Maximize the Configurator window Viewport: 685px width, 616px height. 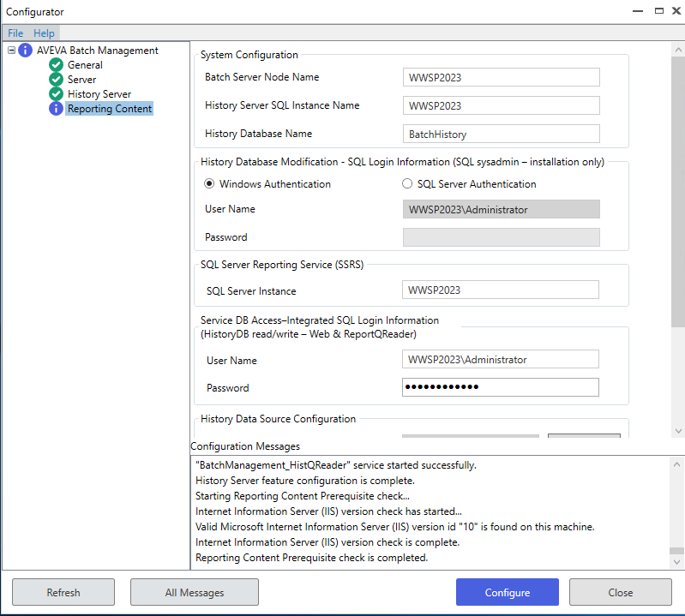pyautogui.click(x=659, y=11)
